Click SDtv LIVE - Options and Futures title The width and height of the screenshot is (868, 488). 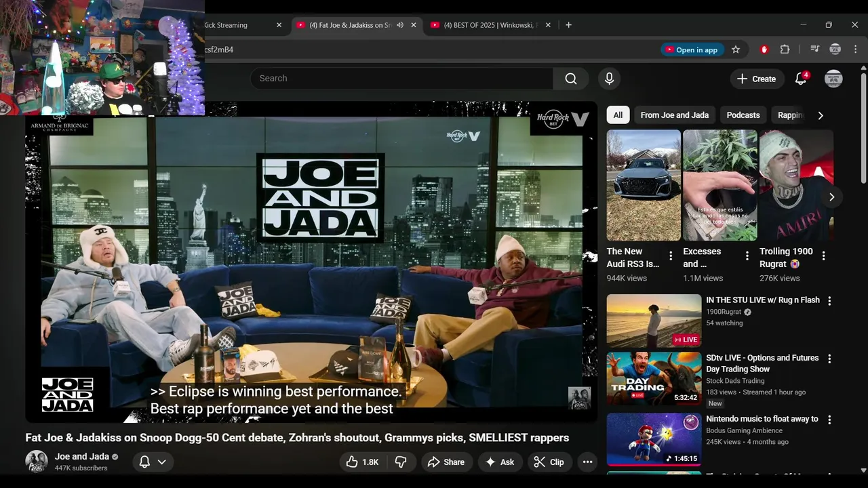click(x=763, y=363)
